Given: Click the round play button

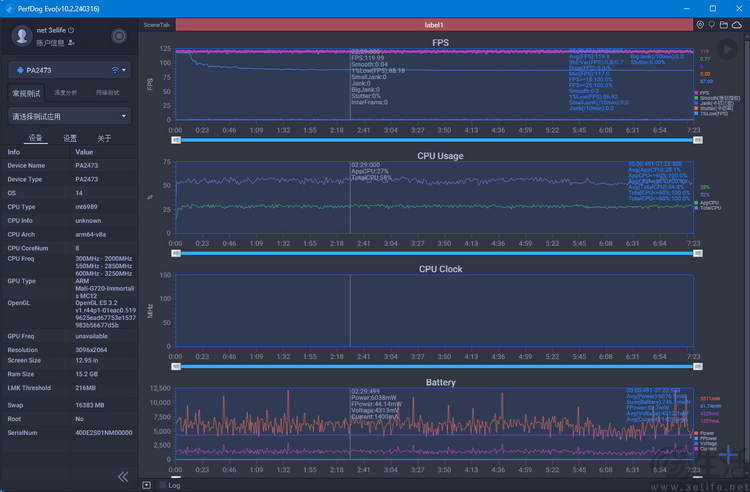Looking at the screenshot, I should coord(727,49).
